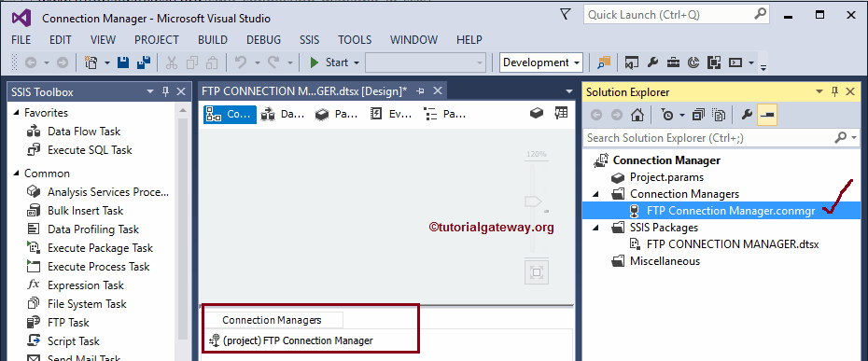Open the DEBUG menu
Viewport: 868px width, 361px height.
(x=263, y=40)
